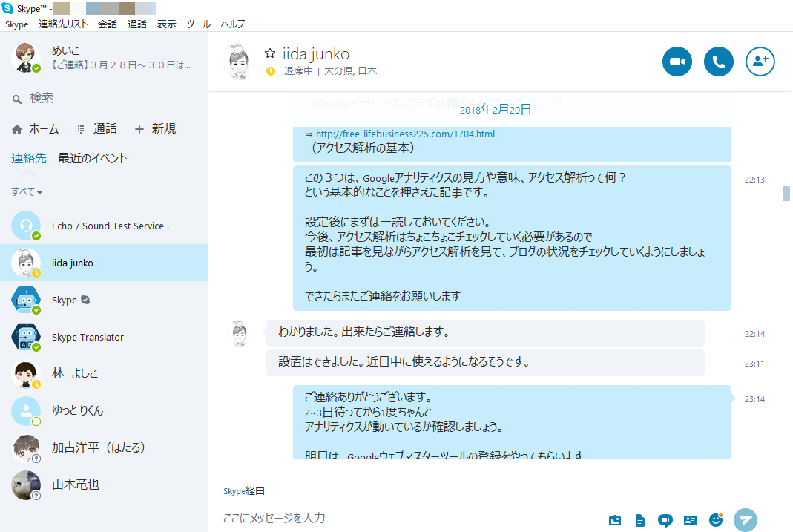Open the emoticon smiley picker

pyautogui.click(x=716, y=520)
